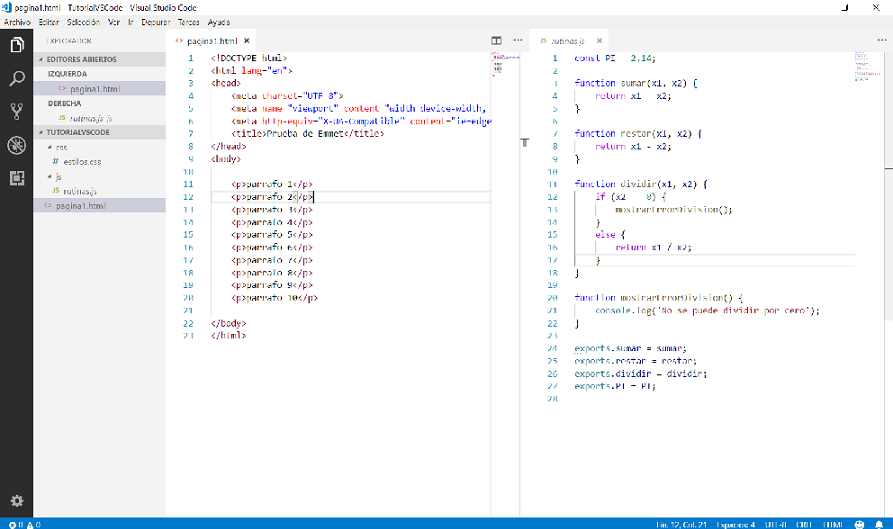This screenshot has height=529, width=893.
Task: Select rutinas.js under DERECHA open editors
Action: tap(100, 118)
